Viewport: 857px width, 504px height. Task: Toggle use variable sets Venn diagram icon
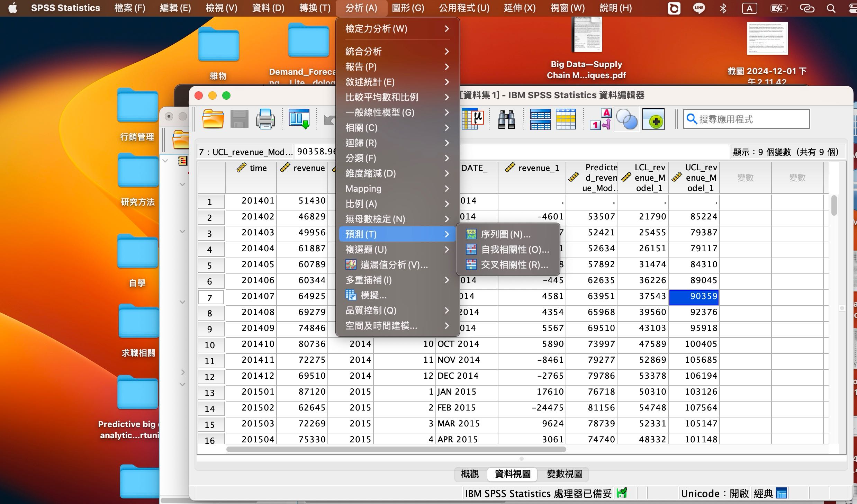coord(626,119)
